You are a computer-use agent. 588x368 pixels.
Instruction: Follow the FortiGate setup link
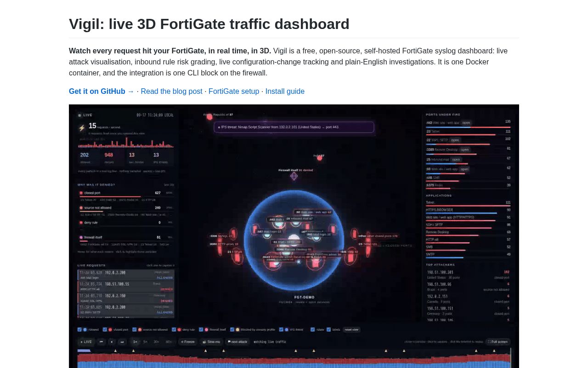[234, 92]
